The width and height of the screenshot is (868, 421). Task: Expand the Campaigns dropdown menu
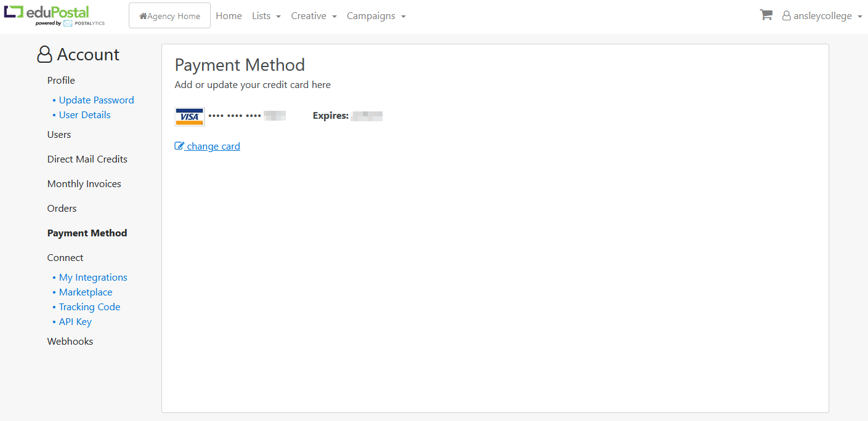point(376,16)
